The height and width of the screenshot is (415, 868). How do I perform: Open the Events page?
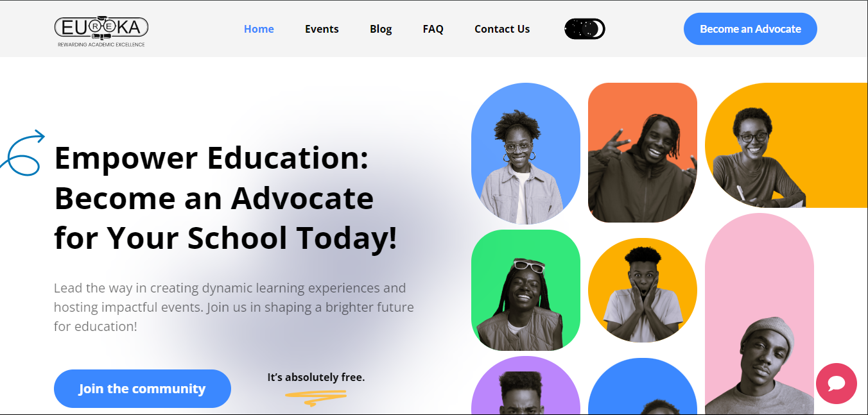[322, 29]
